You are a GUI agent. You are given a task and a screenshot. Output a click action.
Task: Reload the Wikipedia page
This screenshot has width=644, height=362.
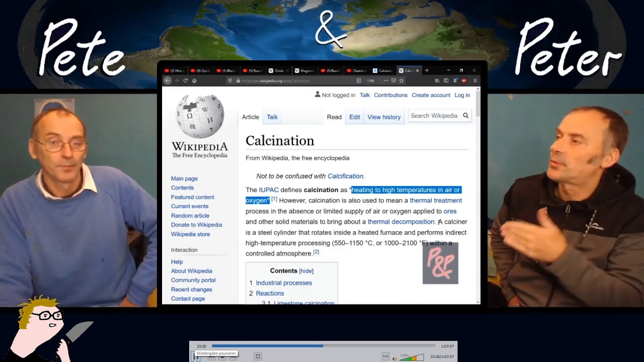click(x=186, y=80)
